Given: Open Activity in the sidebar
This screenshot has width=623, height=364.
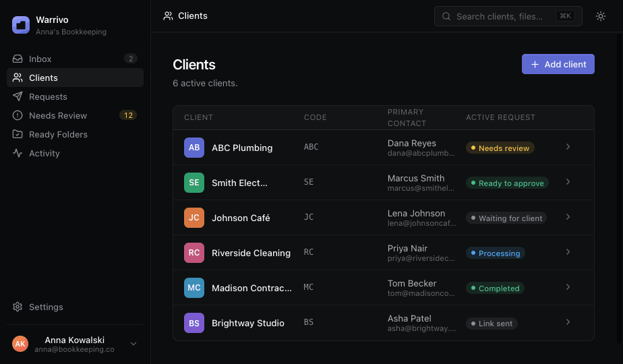Looking at the screenshot, I should 75,153.
